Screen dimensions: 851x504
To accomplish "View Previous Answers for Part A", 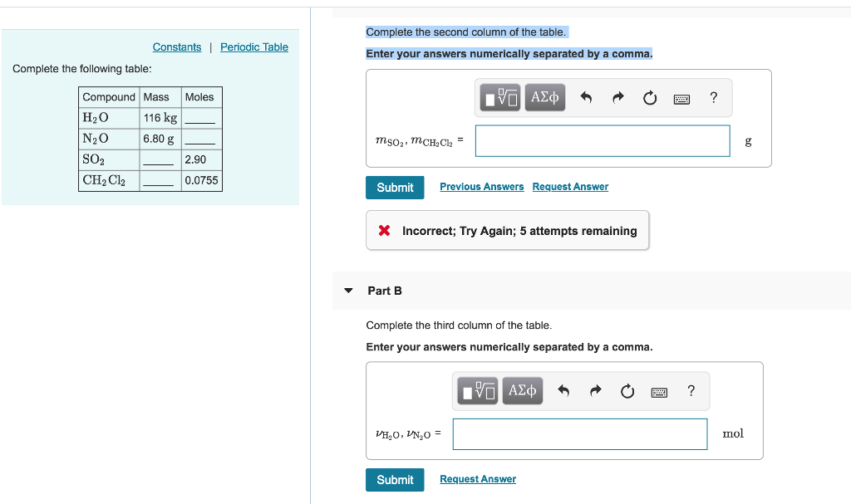I will (481, 187).
